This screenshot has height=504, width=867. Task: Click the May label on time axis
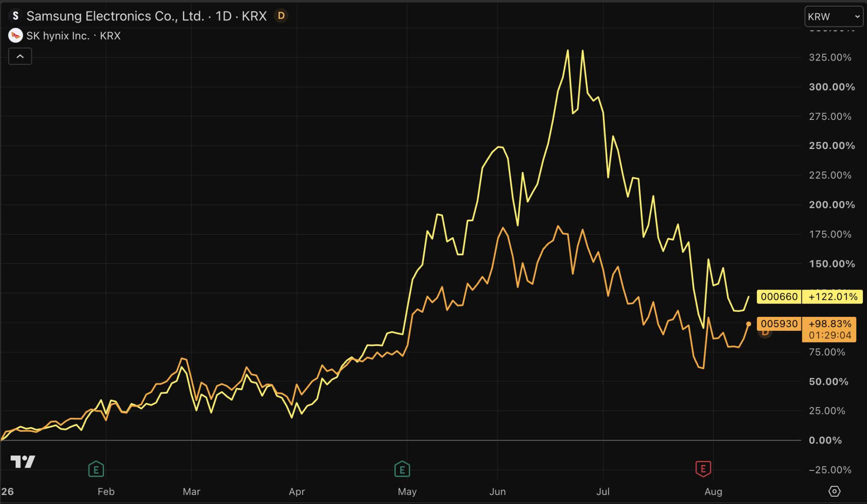pos(407,491)
